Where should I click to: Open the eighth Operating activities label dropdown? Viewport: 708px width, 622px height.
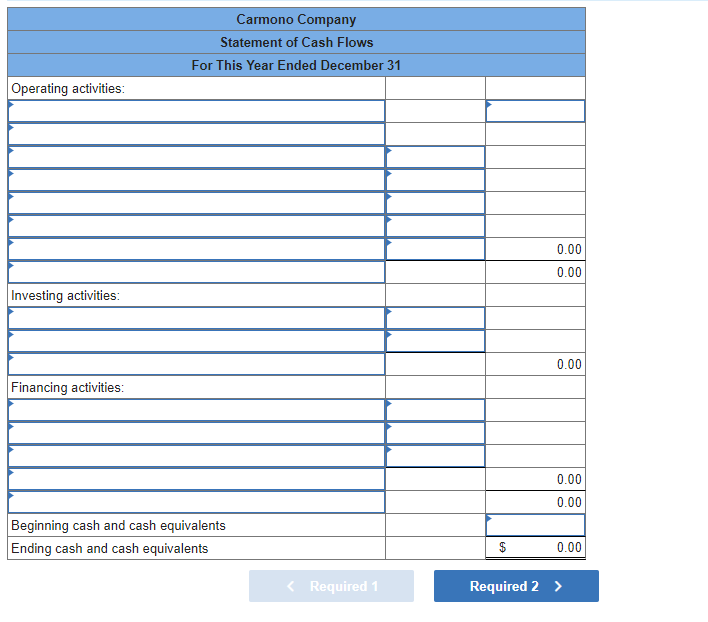[x=196, y=272]
